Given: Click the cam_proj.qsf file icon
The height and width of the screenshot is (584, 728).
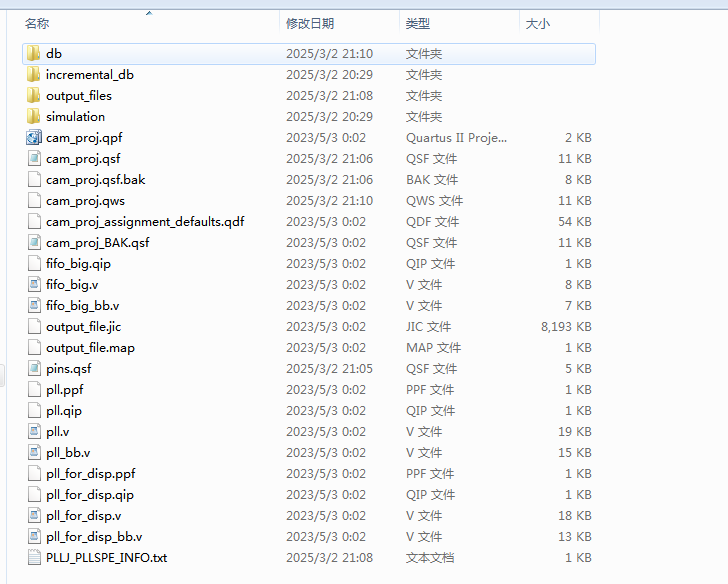Looking at the screenshot, I should pyautogui.click(x=34, y=159).
